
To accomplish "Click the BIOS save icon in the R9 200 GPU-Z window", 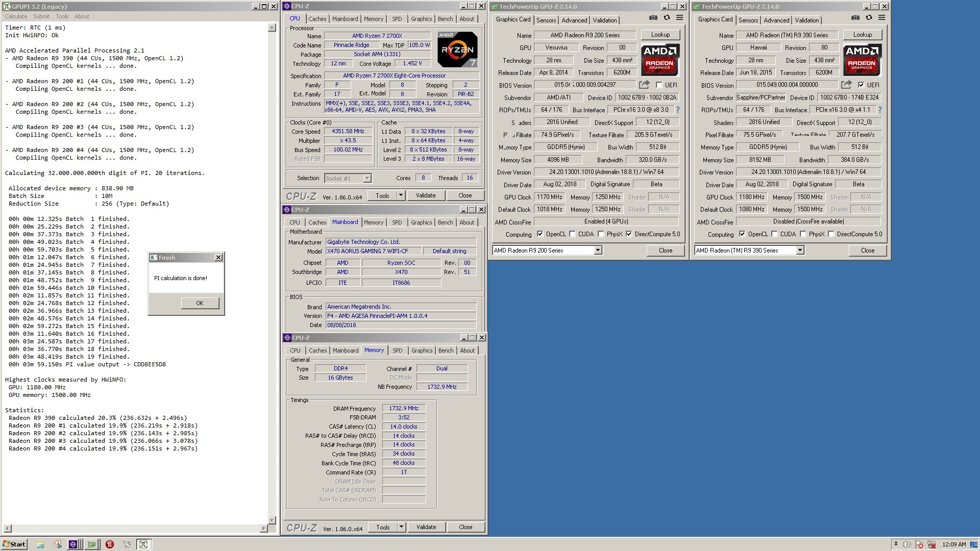I will (644, 85).
